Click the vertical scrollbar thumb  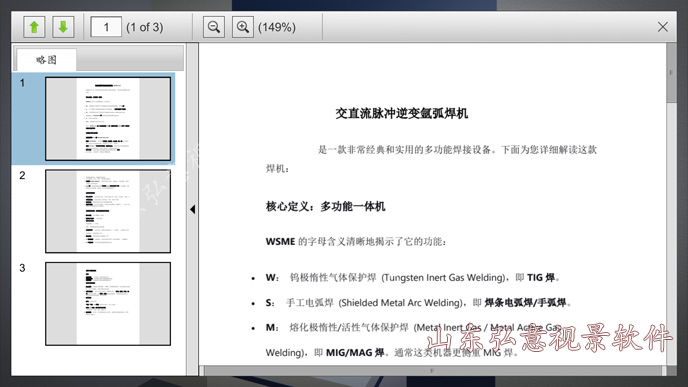671,73
